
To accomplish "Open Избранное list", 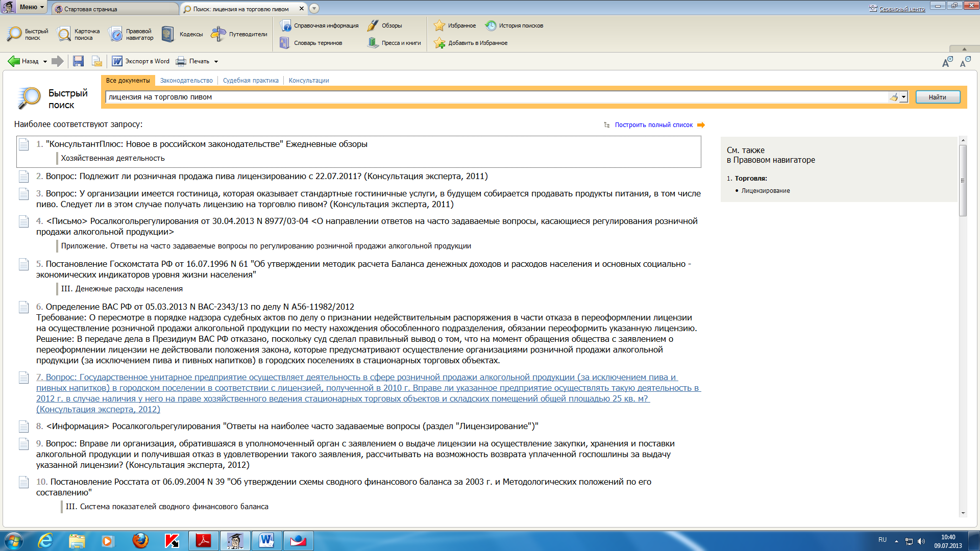I will [x=454, y=26].
